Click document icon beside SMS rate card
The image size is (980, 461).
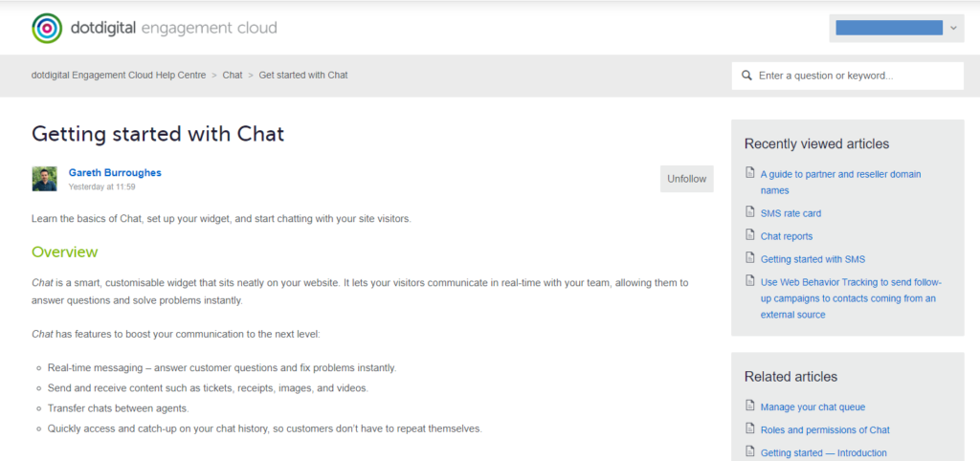pos(749,213)
